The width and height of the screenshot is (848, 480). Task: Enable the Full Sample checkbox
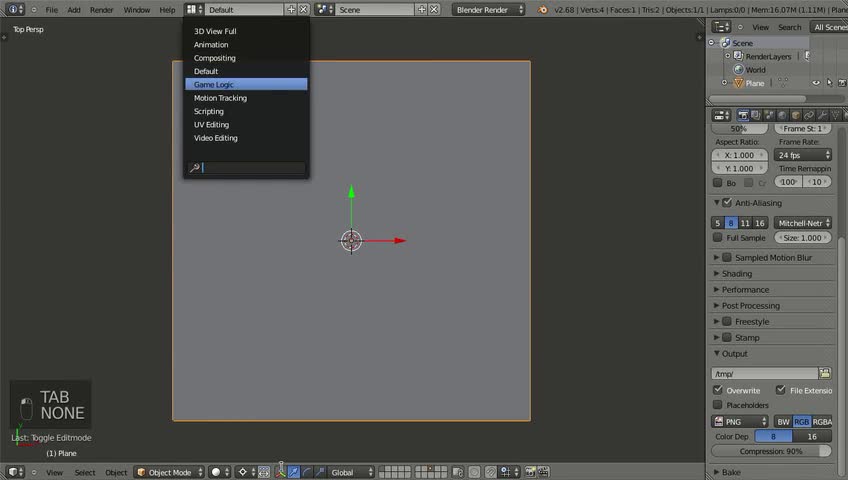point(718,237)
